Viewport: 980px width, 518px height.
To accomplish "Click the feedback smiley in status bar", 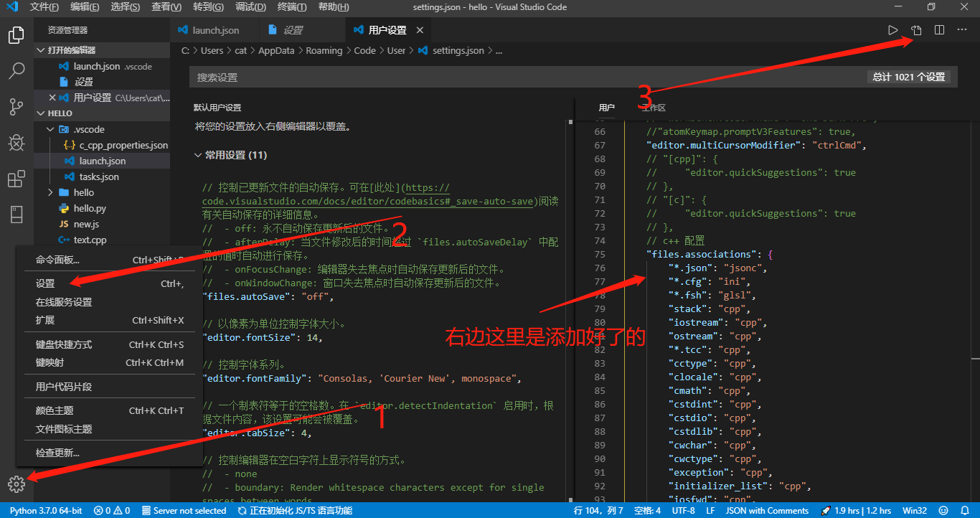I will [x=943, y=511].
